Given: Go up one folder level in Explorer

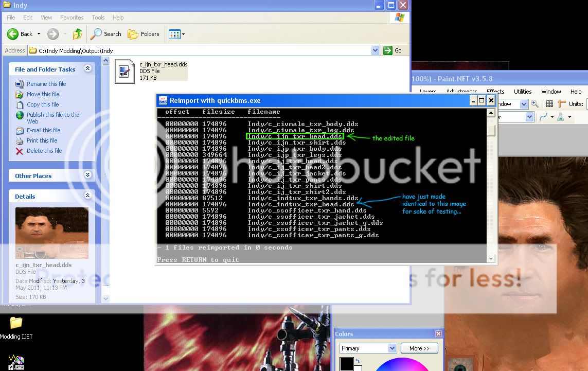Looking at the screenshot, I should coord(77,34).
